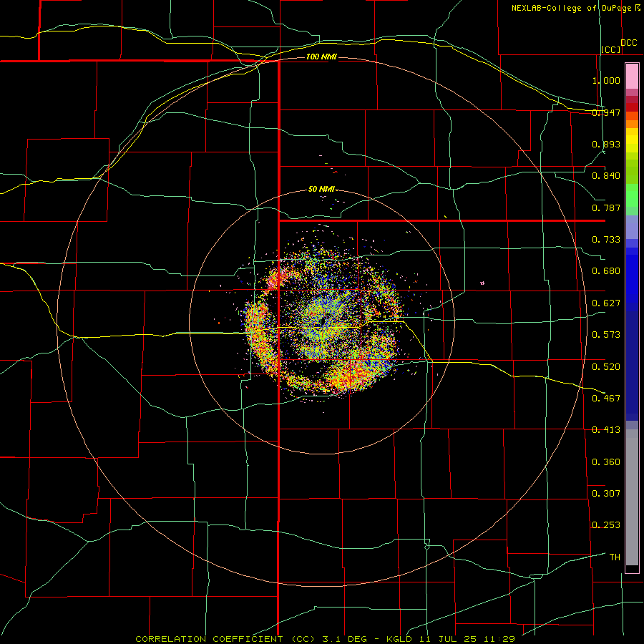Click the 0.680 scale value
Screen dimensions: 644x644
(606, 271)
